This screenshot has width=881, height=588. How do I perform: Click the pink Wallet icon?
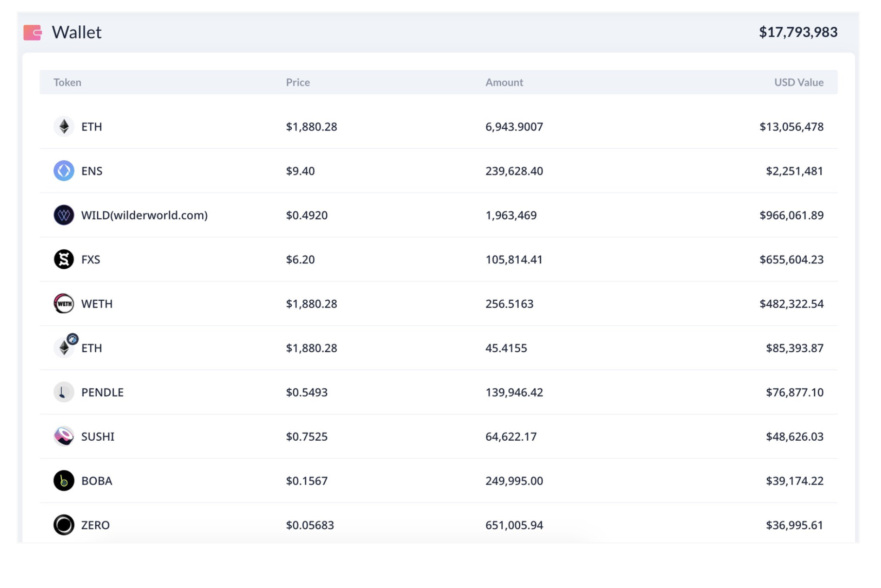(x=33, y=33)
